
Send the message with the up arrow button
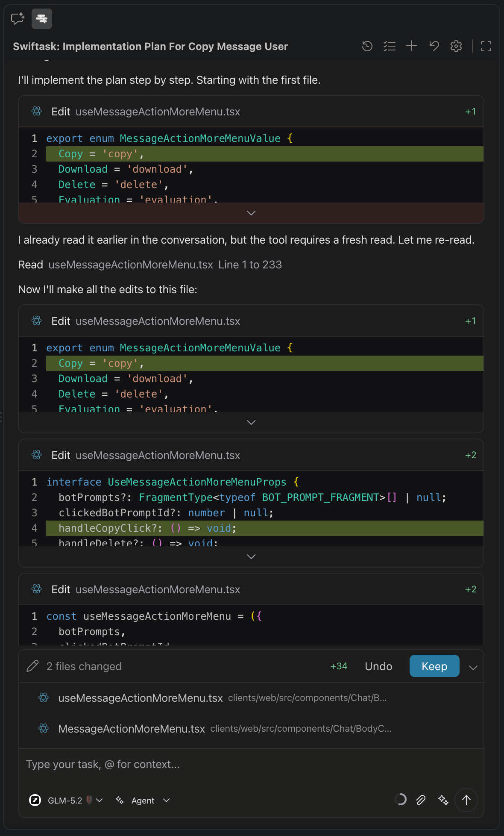[x=466, y=800]
